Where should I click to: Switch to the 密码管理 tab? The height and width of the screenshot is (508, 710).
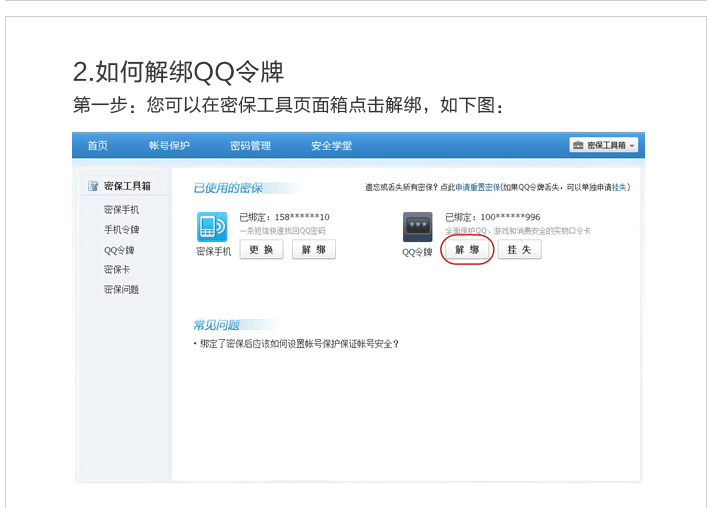250,145
